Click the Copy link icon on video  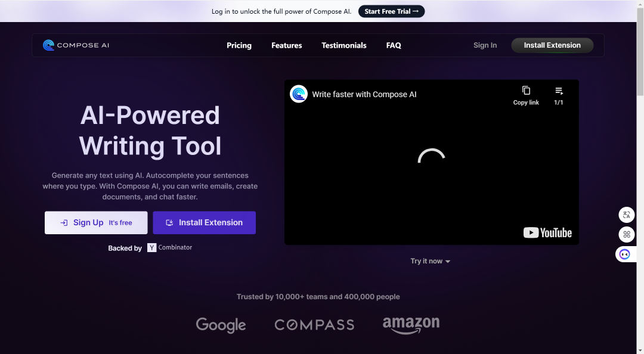click(526, 96)
